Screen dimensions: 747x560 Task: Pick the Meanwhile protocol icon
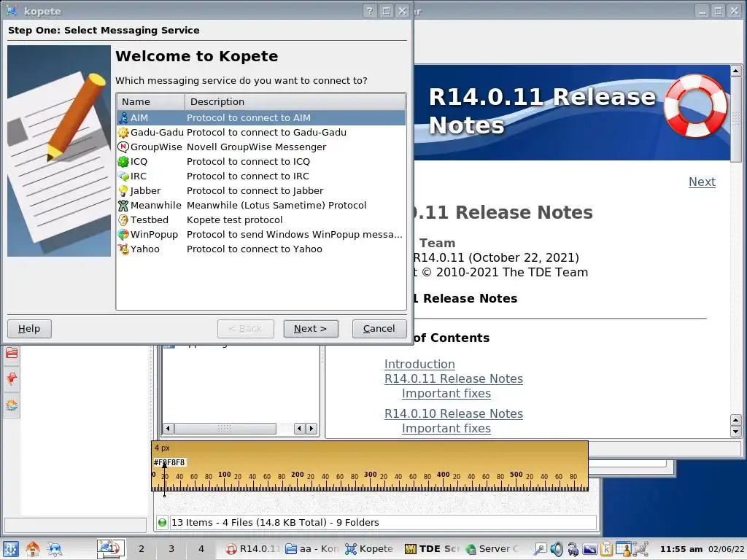(x=123, y=205)
